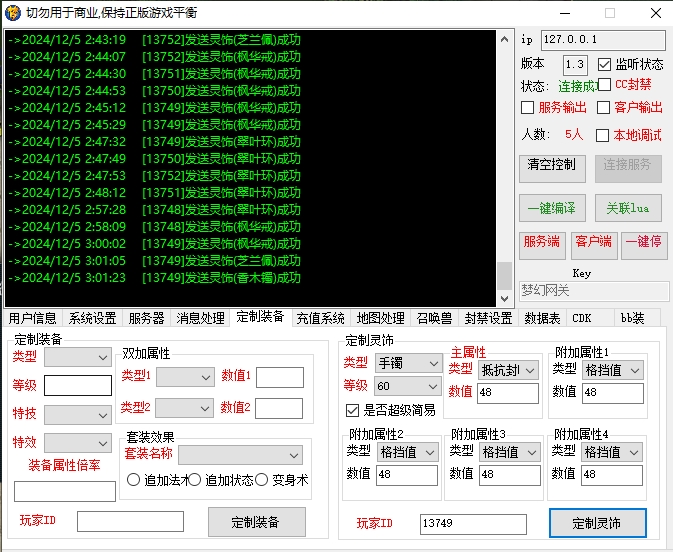
Task: Focus the 版本 field showing 1.3
Action: point(575,65)
